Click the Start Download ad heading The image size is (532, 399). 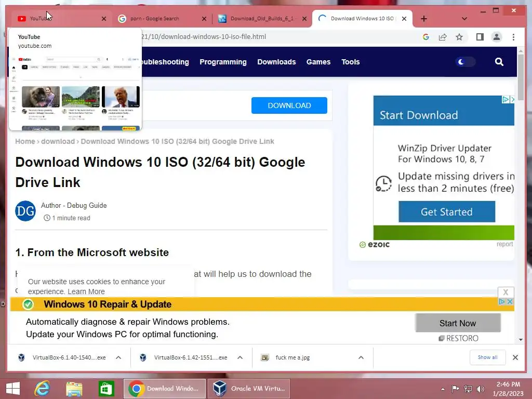click(x=419, y=115)
